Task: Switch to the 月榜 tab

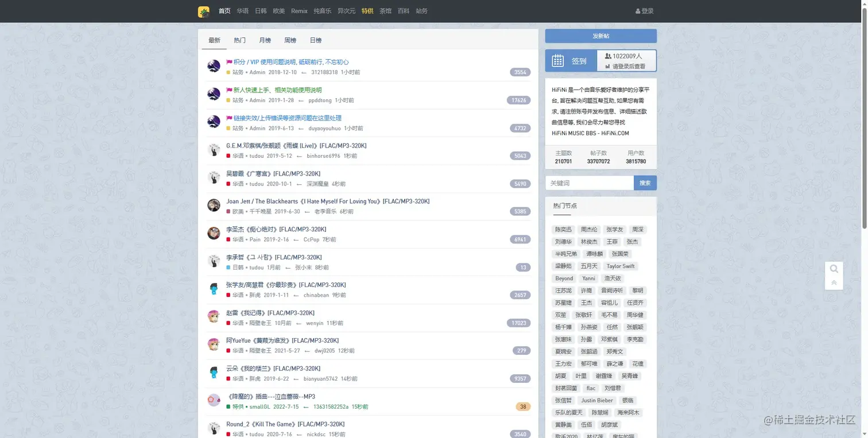Action: pyautogui.click(x=265, y=40)
